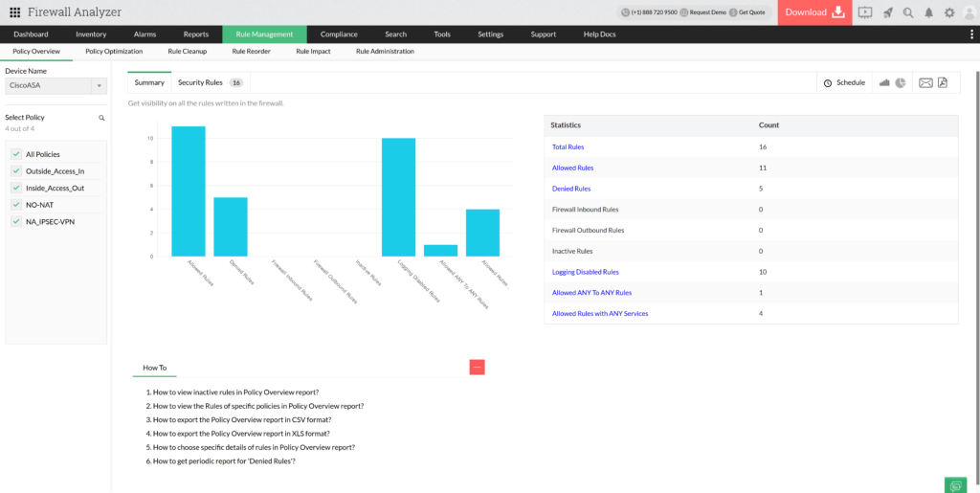This screenshot has height=493, width=980.
Task: Collapse the How To section
Action: [477, 367]
